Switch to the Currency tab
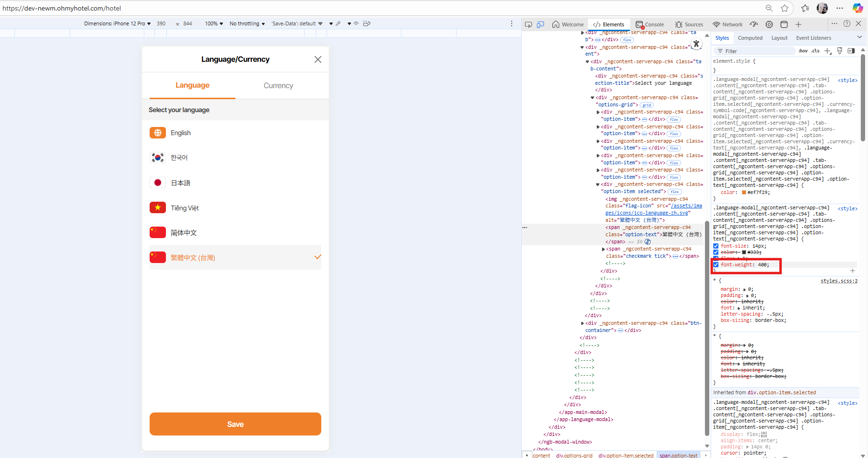Screen dimensions: 868x458 (278, 86)
